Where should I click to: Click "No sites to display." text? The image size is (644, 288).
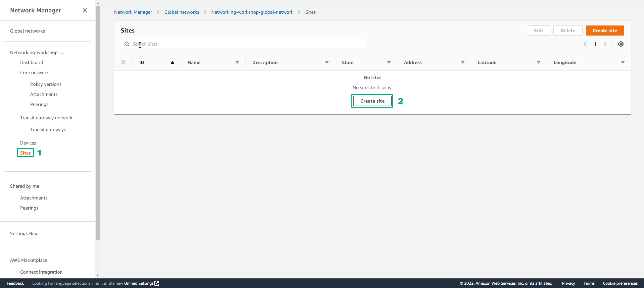(373, 88)
